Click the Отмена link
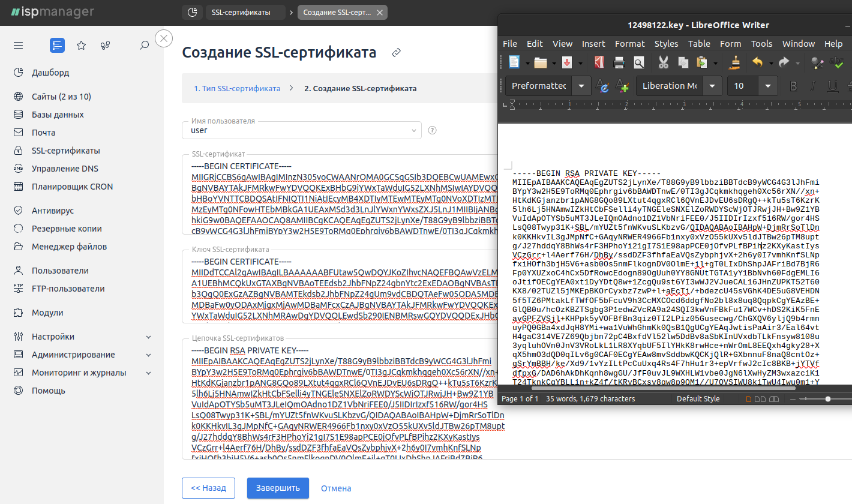Viewport: 852px width, 504px height. coord(336,488)
